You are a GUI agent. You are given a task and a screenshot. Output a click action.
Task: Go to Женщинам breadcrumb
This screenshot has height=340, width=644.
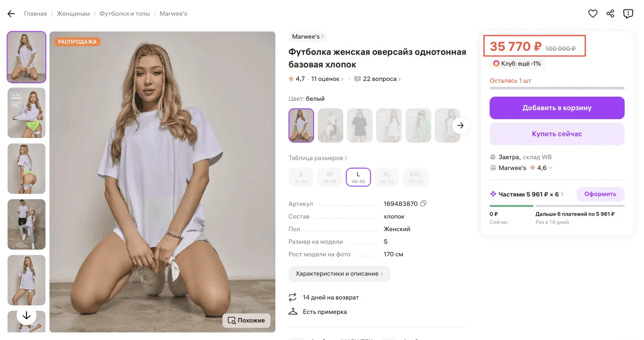[x=73, y=14]
